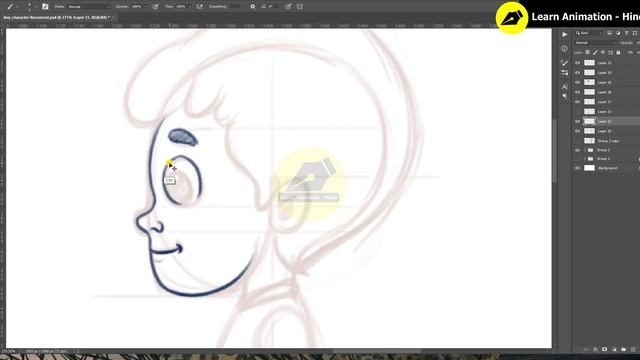The height and width of the screenshot is (360, 640).
Task: Click the canvas horizontal scrollbar
Action: click(x=377, y=351)
